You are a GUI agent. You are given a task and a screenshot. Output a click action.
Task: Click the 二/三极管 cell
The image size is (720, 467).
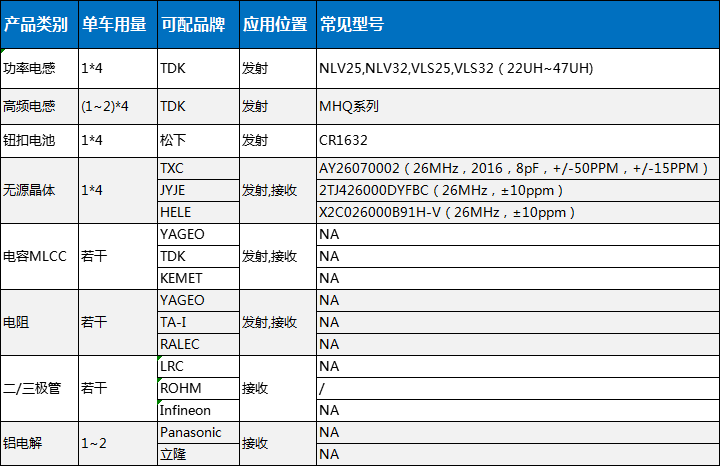(39, 388)
